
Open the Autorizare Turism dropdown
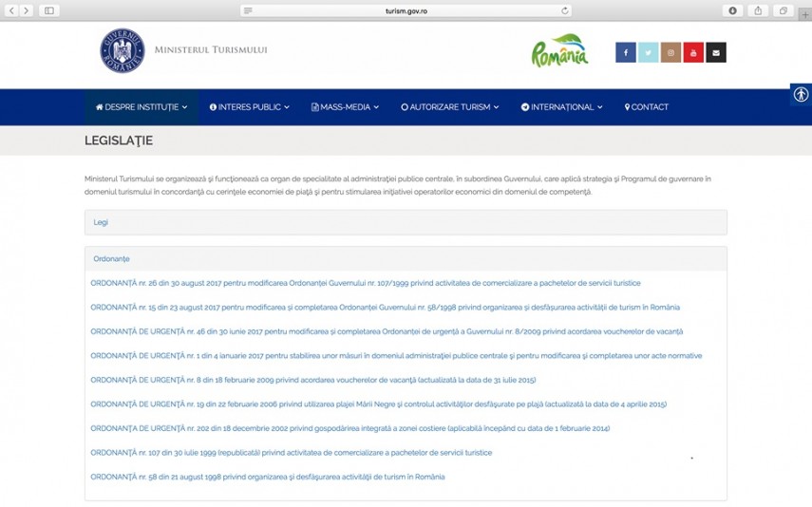449,107
